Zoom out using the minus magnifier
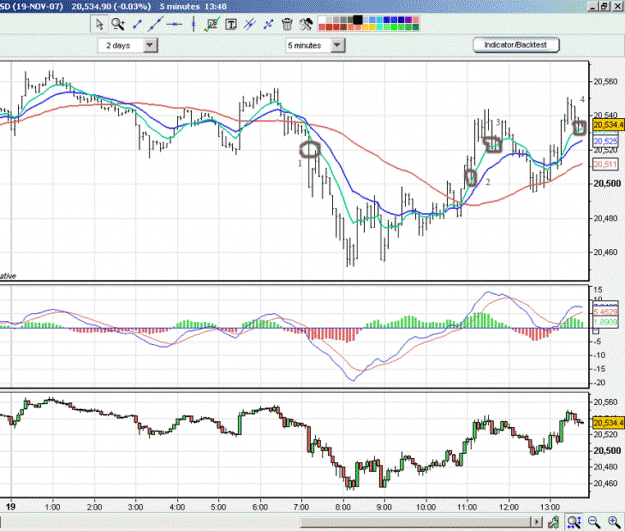The width and height of the screenshot is (625, 531). coord(594,521)
